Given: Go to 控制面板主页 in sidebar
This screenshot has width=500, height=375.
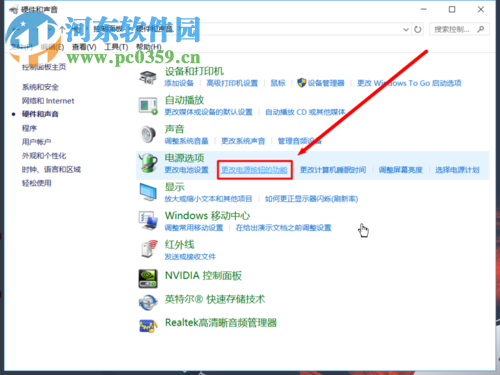Looking at the screenshot, I should [x=44, y=67].
